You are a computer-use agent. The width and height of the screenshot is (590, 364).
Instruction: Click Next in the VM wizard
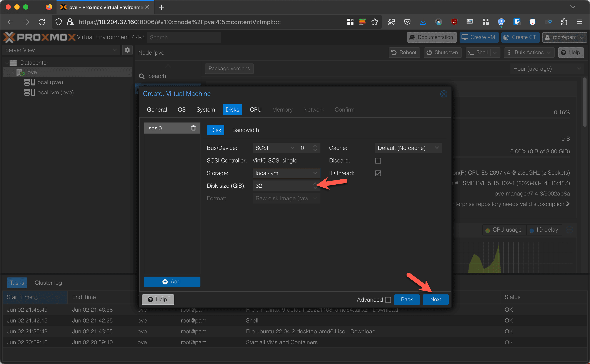[435, 299]
